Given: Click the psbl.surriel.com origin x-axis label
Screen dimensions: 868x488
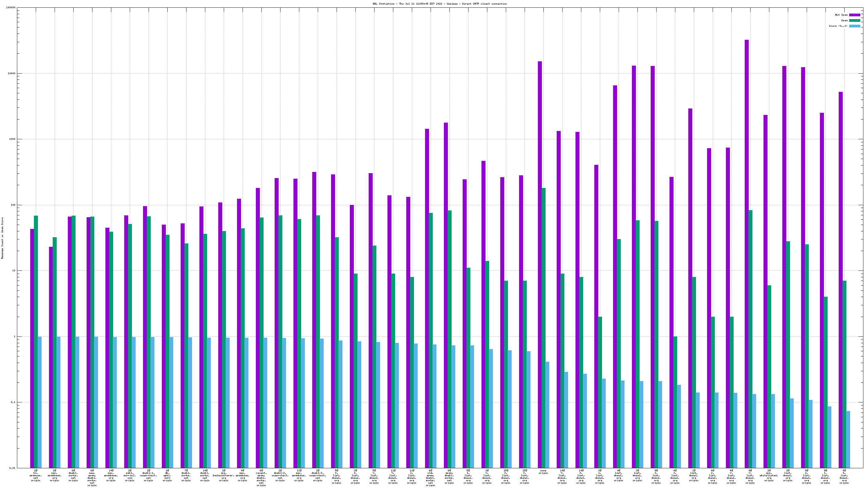Looking at the screenshot, I should pyautogui.click(x=130, y=475).
